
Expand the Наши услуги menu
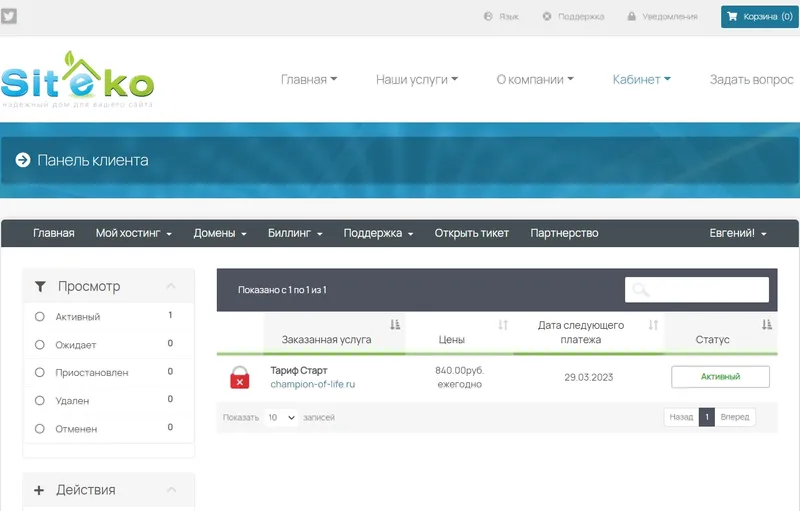pyautogui.click(x=417, y=80)
